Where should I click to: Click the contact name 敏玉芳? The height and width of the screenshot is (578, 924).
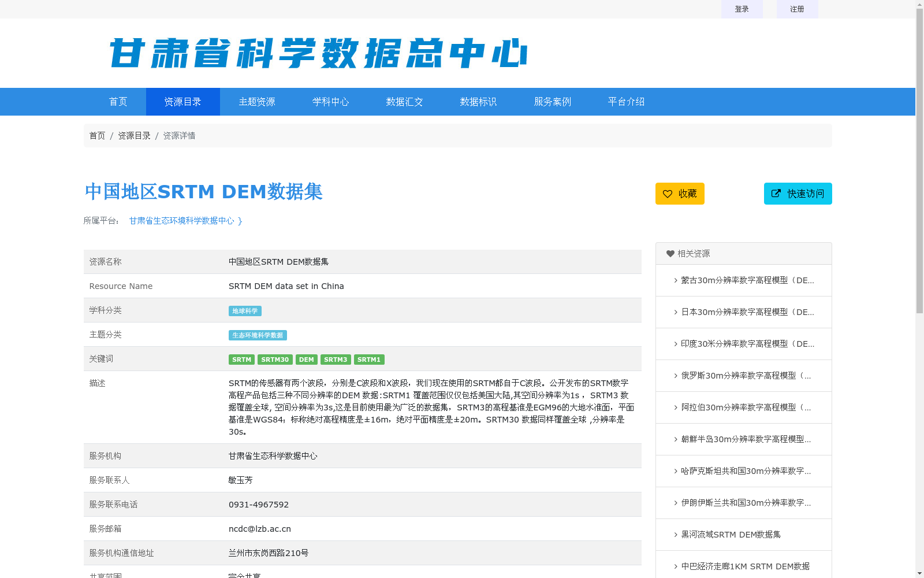[241, 480]
